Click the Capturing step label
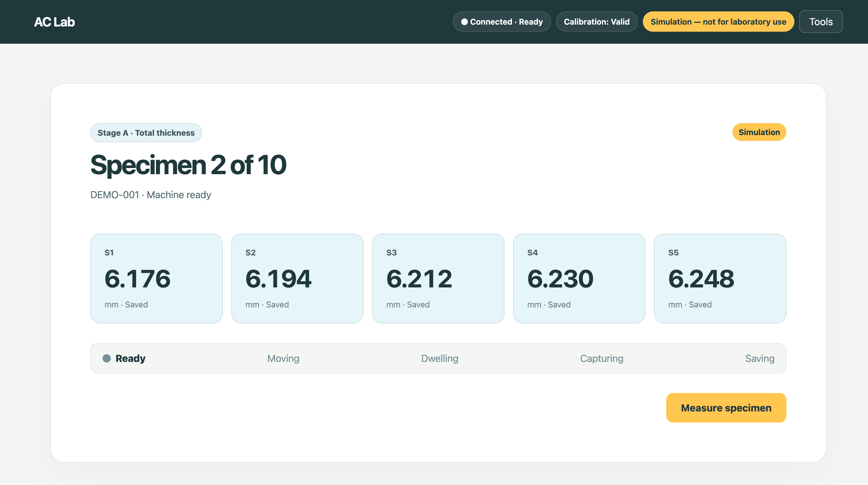The width and height of the screenshot is (868, 485). (602, 359)
